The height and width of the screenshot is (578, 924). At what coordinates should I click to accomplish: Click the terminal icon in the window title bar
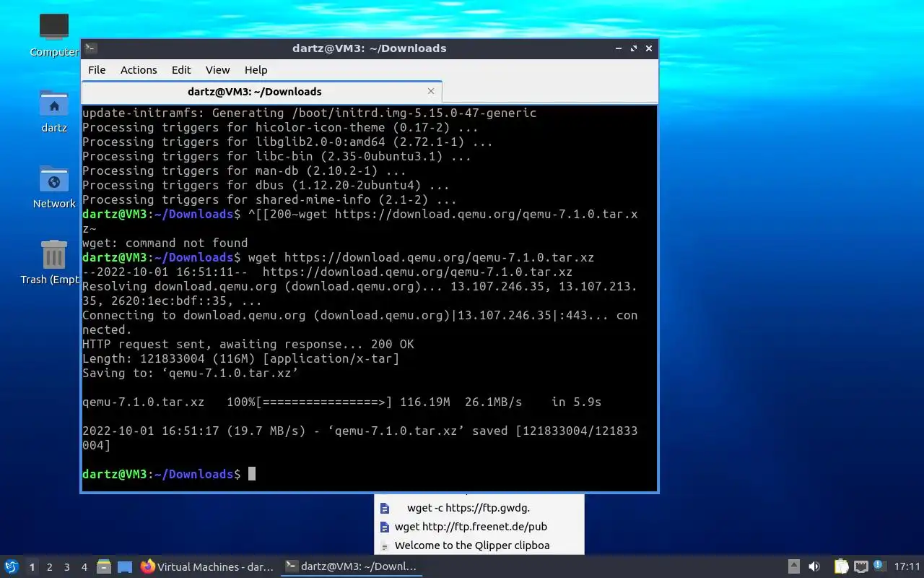91,48
